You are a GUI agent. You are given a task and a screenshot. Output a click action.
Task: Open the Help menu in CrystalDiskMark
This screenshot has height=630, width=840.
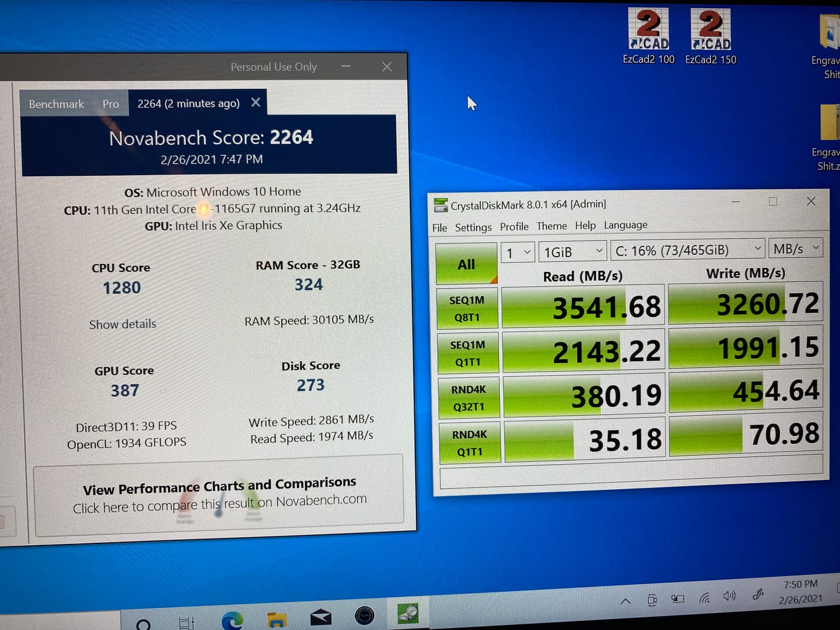[x=585, y=226]
